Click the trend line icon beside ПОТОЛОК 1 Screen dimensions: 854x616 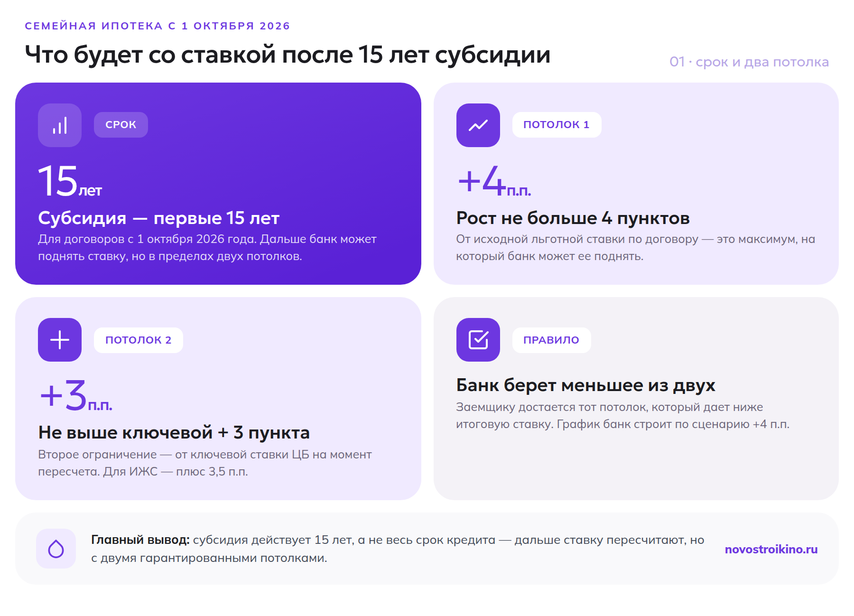(x=478, y=125)
